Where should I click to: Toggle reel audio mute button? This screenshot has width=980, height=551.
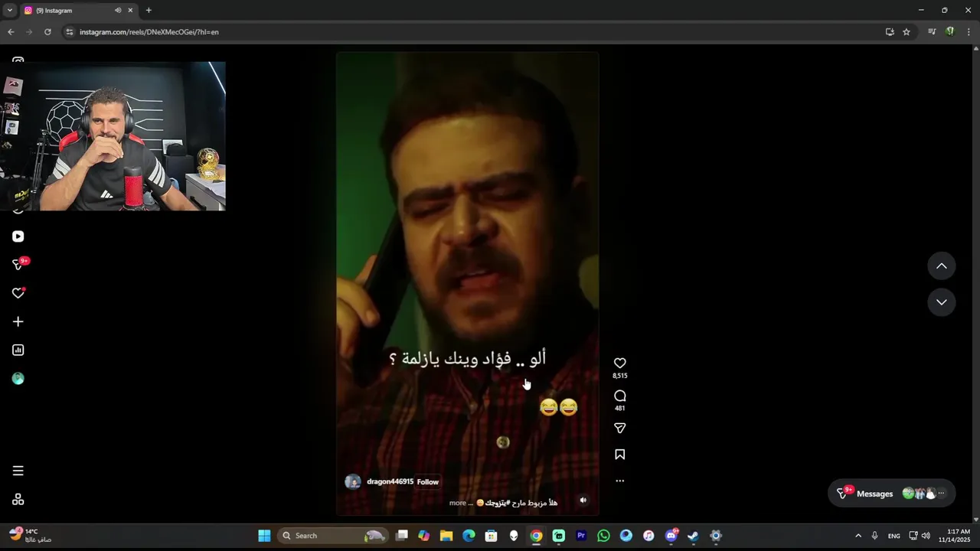click(583, 500)
